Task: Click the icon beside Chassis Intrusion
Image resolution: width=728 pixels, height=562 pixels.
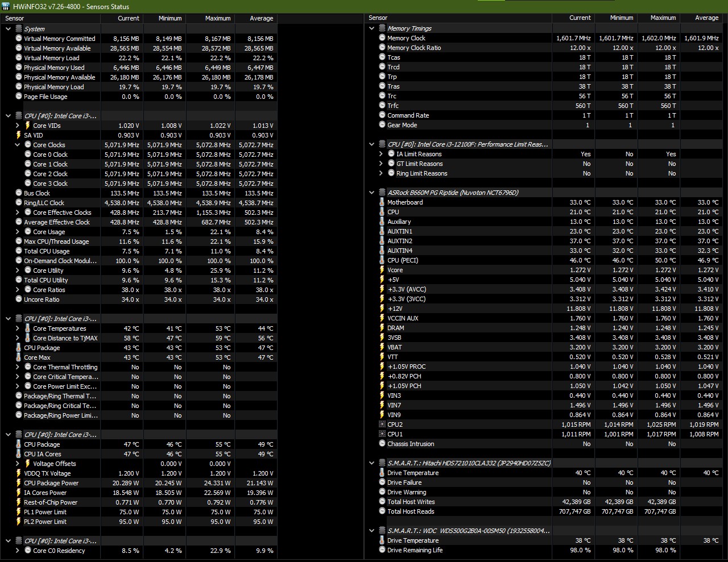Action: 382,443
